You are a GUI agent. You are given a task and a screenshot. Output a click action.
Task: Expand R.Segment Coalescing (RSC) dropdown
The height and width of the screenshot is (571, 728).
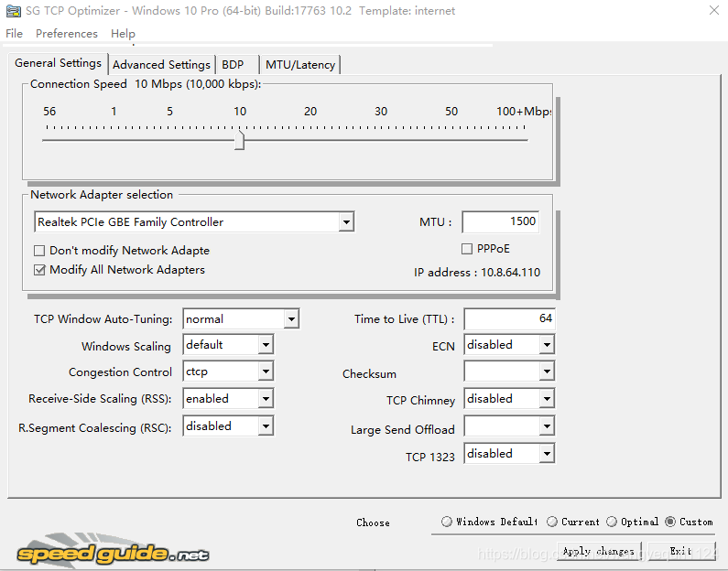(266, 426)
